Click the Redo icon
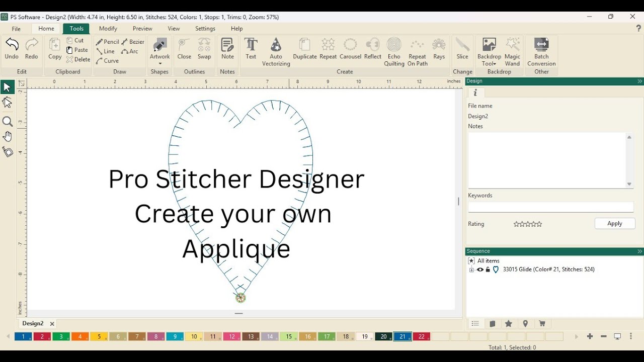This screenshot has height=362, width=644. point(32,49)
